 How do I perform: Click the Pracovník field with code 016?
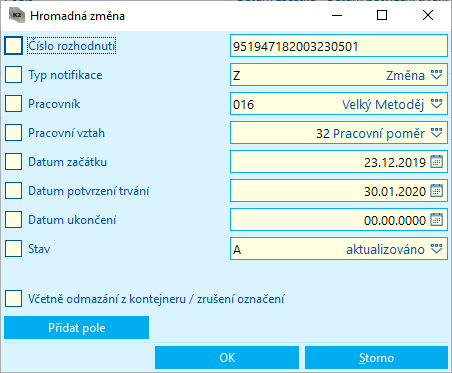point(339,104)
